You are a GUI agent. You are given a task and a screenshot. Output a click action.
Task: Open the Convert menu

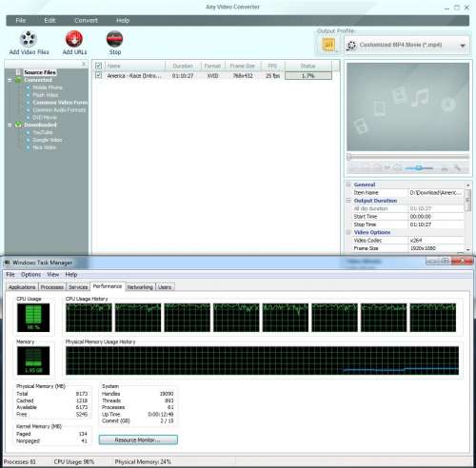click(86, 20)
